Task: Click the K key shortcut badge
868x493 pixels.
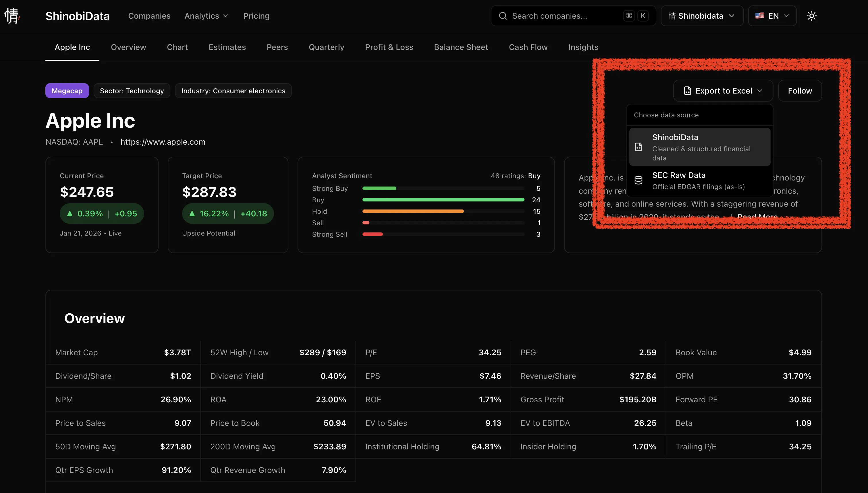Action: 643,15
